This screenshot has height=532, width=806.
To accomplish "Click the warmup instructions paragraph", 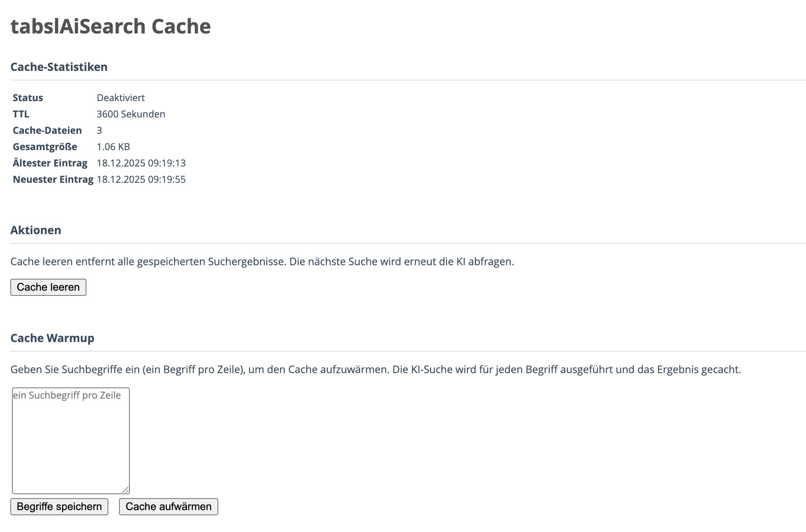I will point(376,370).
